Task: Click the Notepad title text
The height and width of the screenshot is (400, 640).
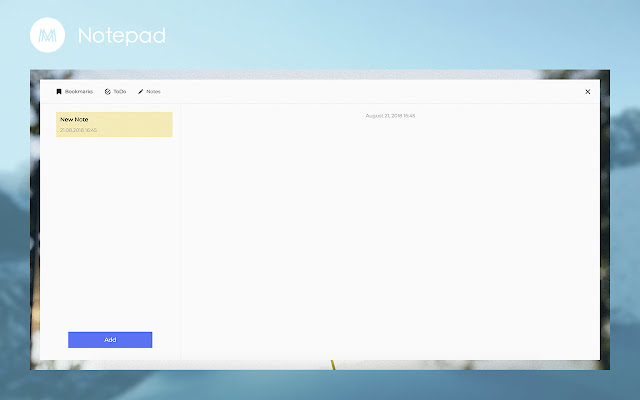Action: (122, 36)
